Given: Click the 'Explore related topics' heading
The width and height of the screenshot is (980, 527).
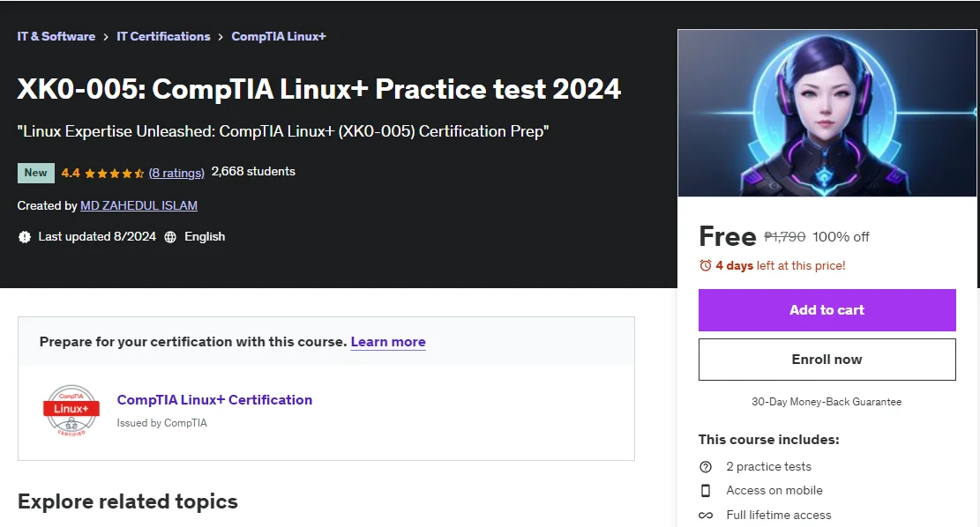Looking at the screenshot, I should coord(128,501).
